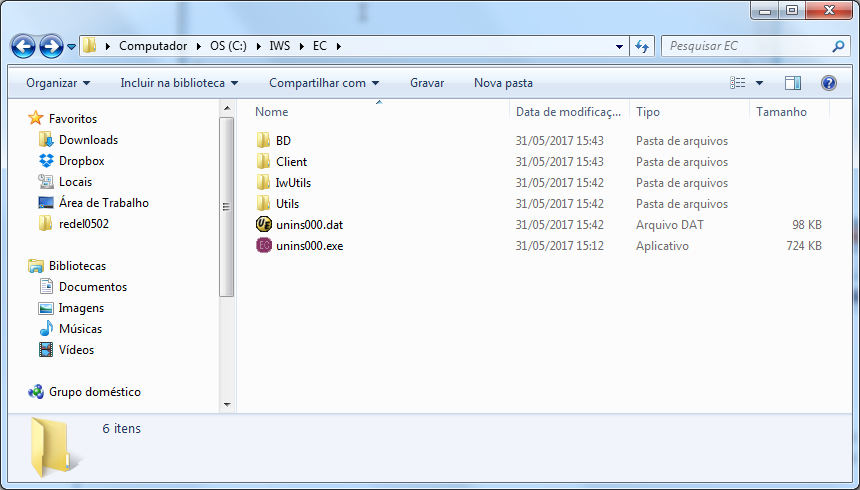This screenshot has width=860, height=490.
Task: Expand the arrow after IWS breadcrumb
Action: coord(302,46)
